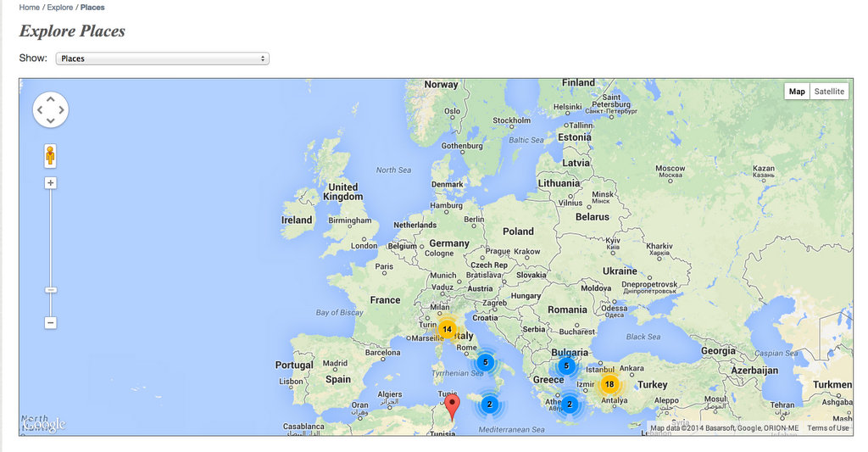This screenshot has width=868, height=452.
Task: Open the Terms of Use link
Action: point(827,428)
